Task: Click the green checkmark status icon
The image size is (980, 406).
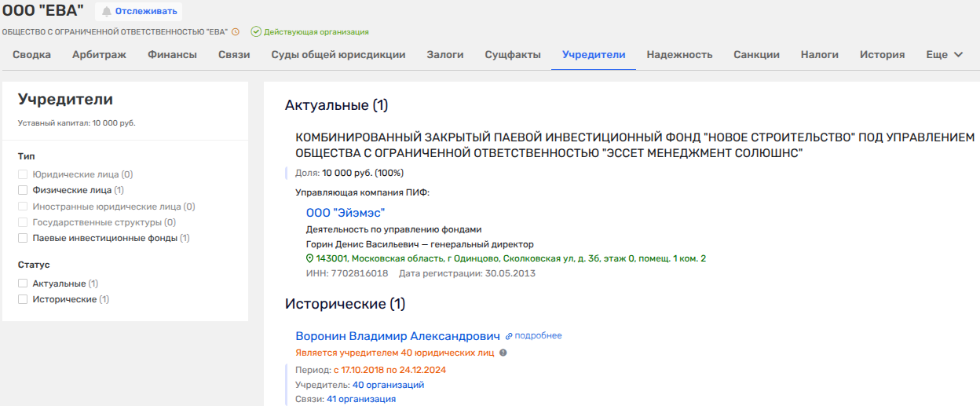Action: pos(256,32)
